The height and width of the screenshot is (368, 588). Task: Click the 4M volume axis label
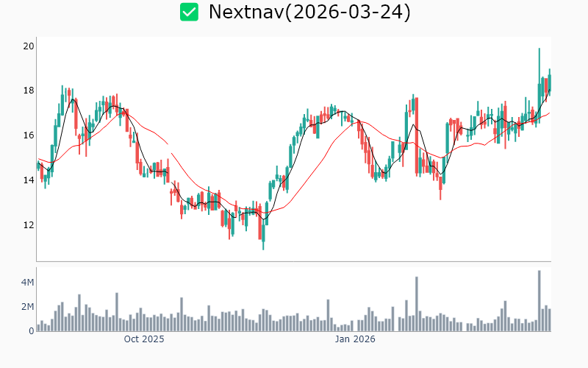pos(27,283)
